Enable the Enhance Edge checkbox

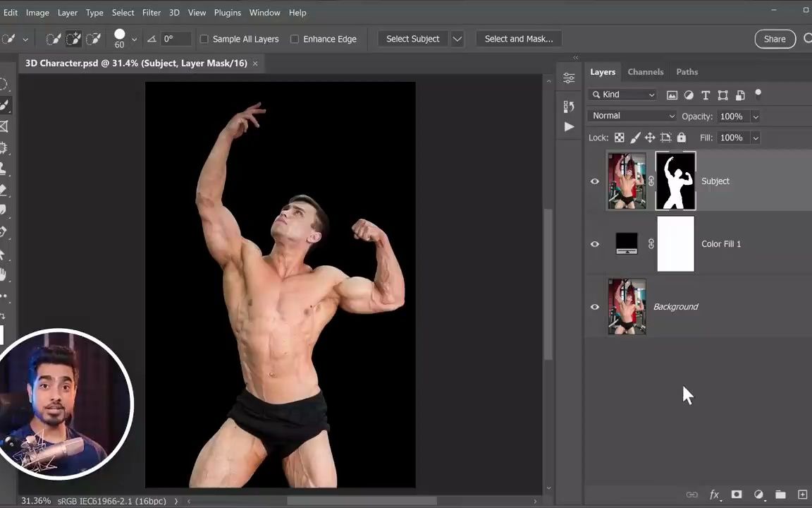pyautogui.click(x=295, y=39)
